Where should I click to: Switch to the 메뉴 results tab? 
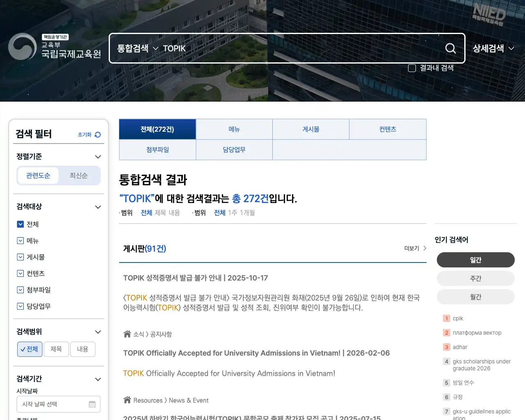click(234, 129)
